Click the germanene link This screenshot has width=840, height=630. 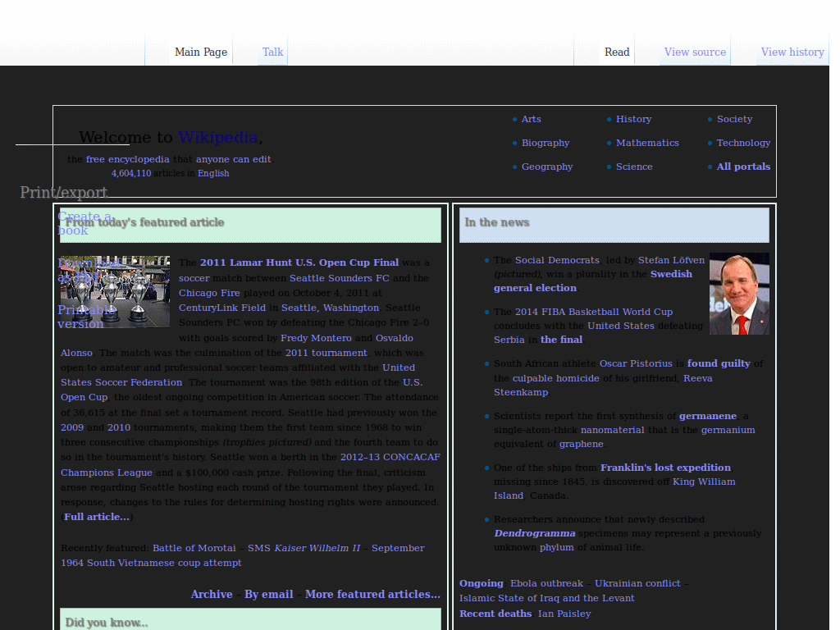pos(708,416)
